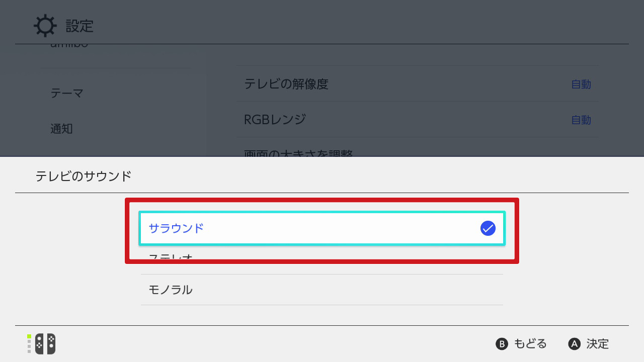Click the blue checkmark beside サラウンド

[x=488, y=228]
